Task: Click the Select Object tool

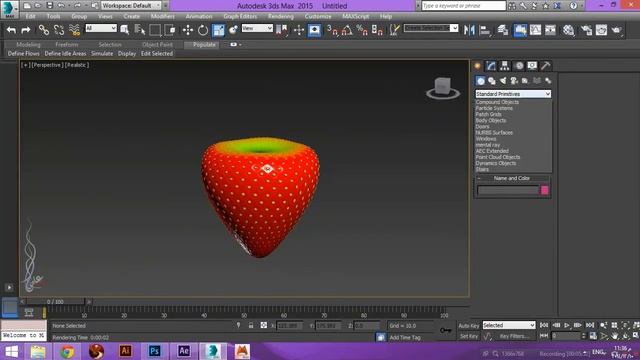Action: click(125, 30)
